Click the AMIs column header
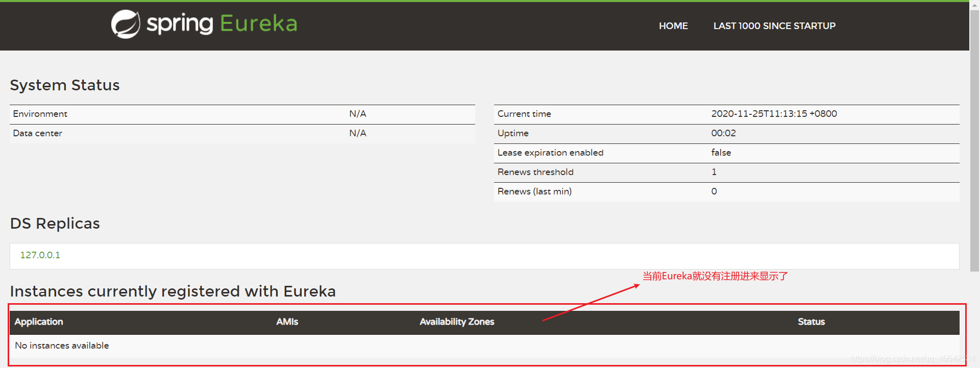This screenshot has height=368, width=980. 287,322
